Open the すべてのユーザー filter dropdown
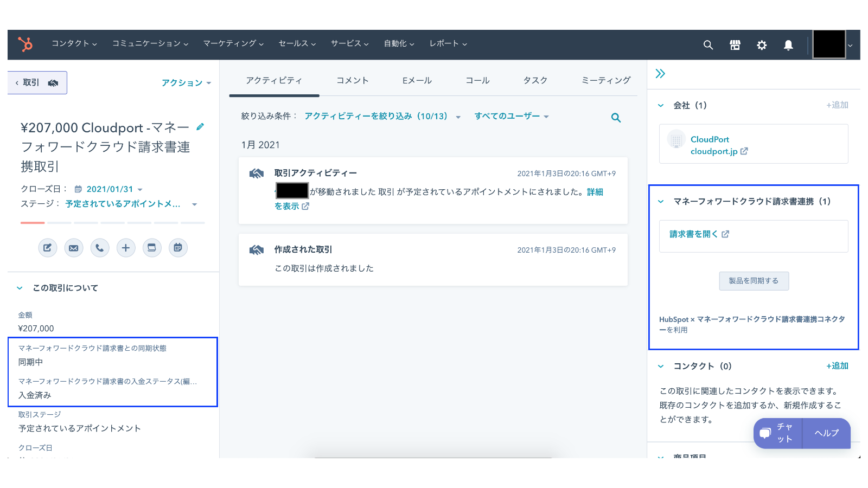 click(512, 116)
